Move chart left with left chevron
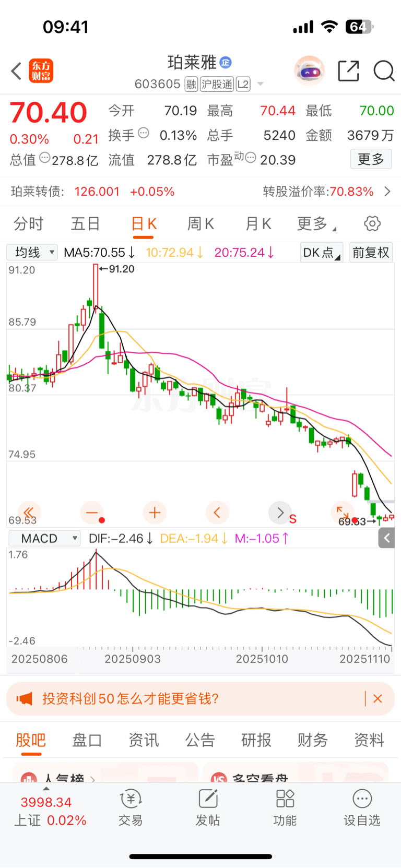 pos(217,513)
